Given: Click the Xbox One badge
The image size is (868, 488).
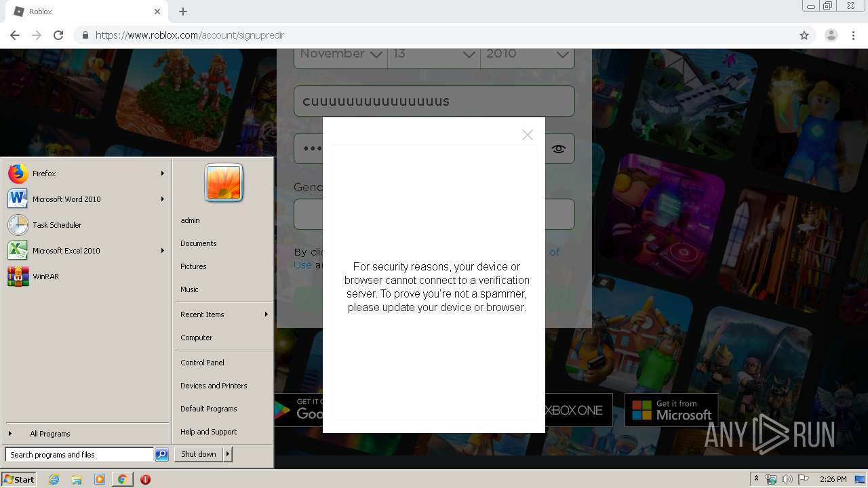Looking at the screenshot, I should 578,410.
